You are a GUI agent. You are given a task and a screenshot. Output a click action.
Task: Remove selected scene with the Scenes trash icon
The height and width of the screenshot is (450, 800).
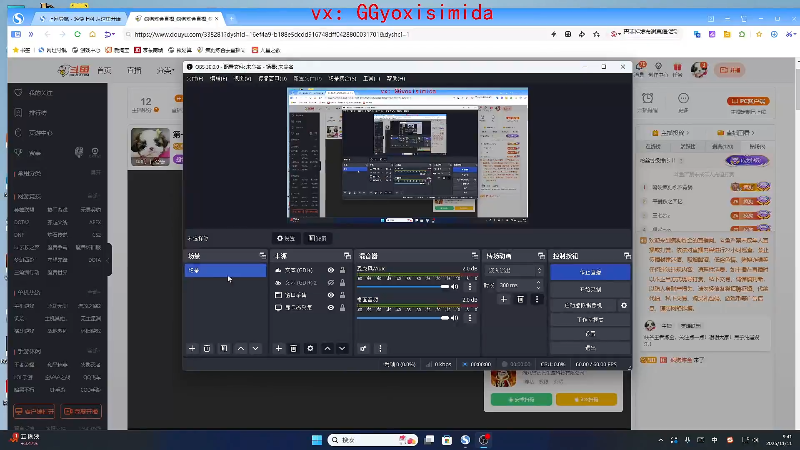tap(207, 348)
